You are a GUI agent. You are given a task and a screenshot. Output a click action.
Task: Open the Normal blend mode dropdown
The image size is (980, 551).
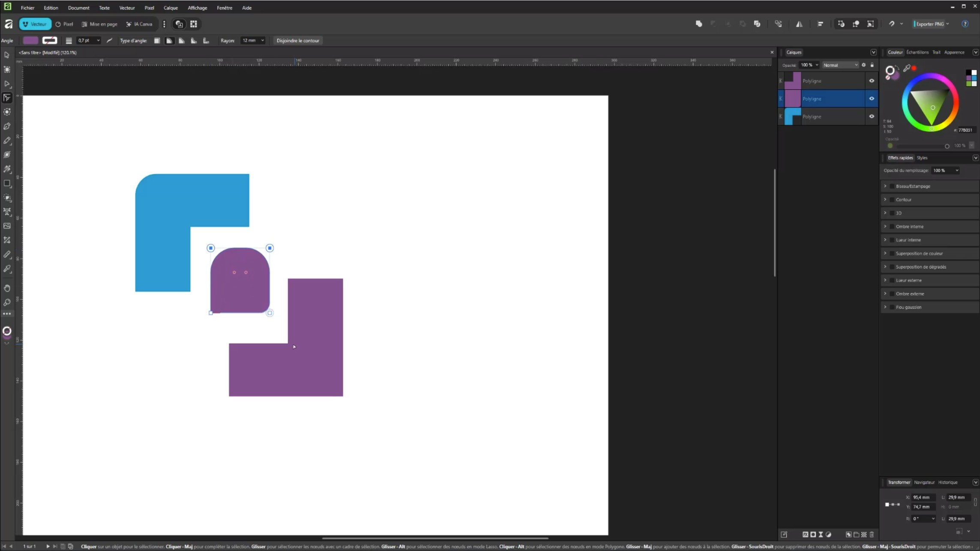coord(840,65)
